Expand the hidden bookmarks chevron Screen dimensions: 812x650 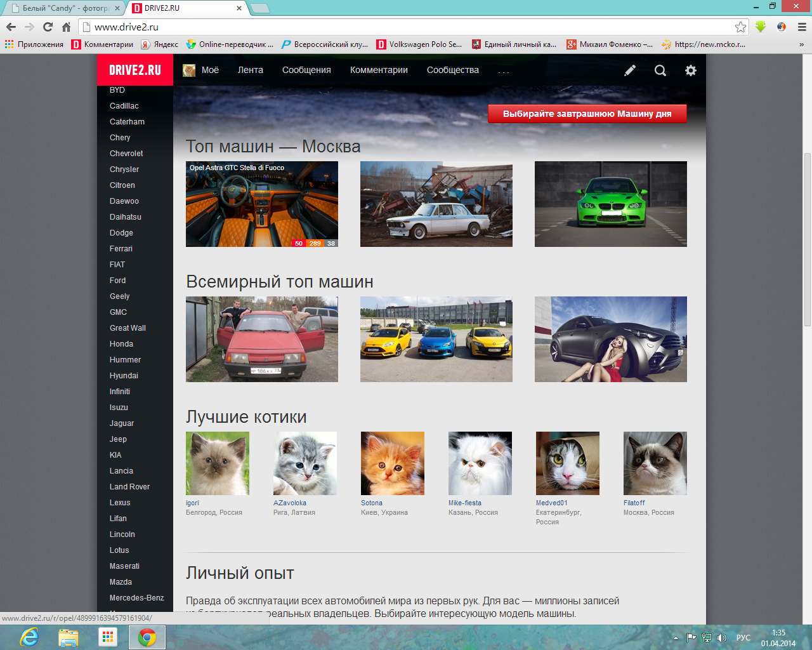coord(801,44)
